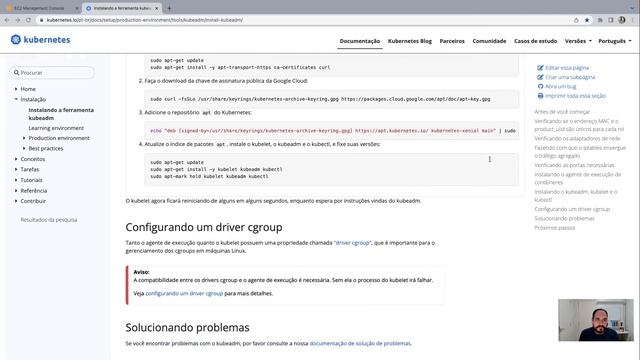Open documentação de solução de problemas link
The width and height of the screenshot is (640, 360).
(360, 344)
